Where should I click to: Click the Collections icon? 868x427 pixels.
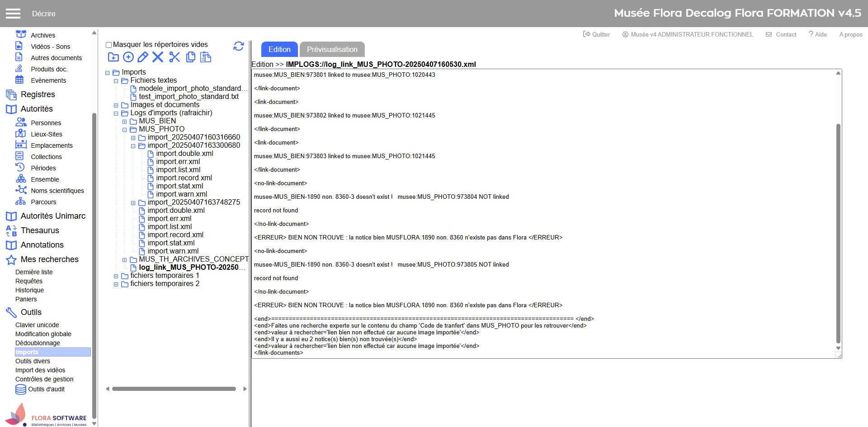(x=19, y=156)
